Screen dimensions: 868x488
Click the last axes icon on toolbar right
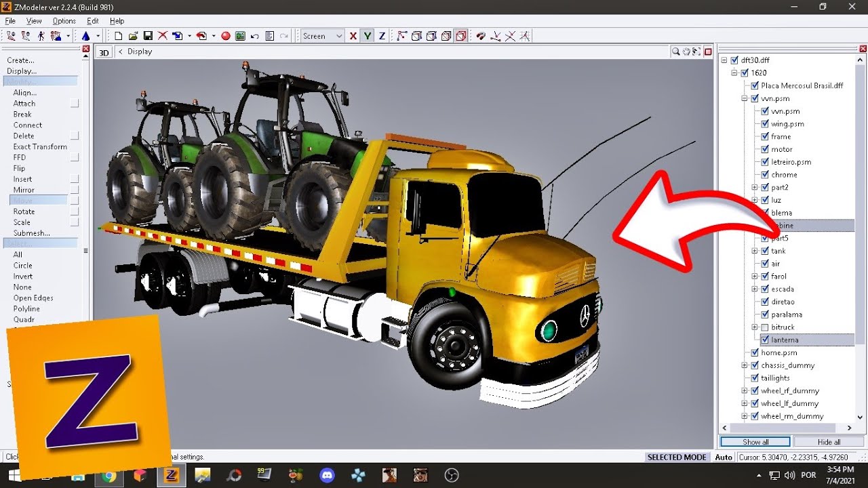tap(525, 36)
